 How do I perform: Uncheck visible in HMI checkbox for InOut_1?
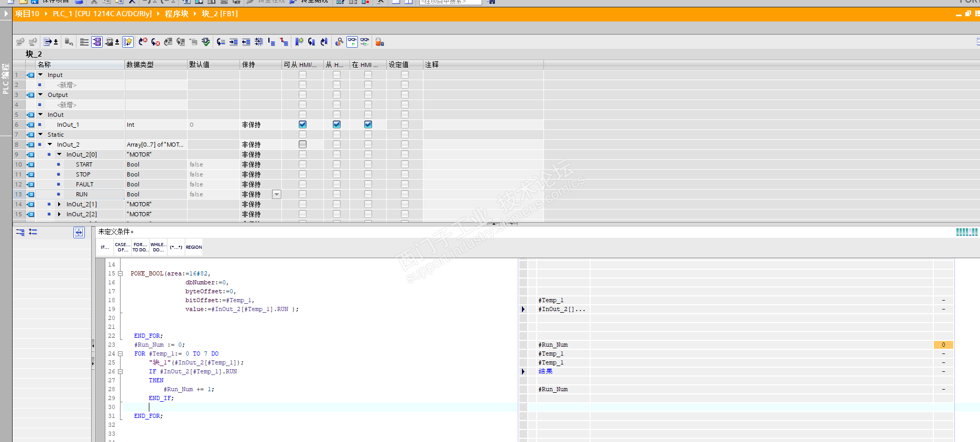368,125
